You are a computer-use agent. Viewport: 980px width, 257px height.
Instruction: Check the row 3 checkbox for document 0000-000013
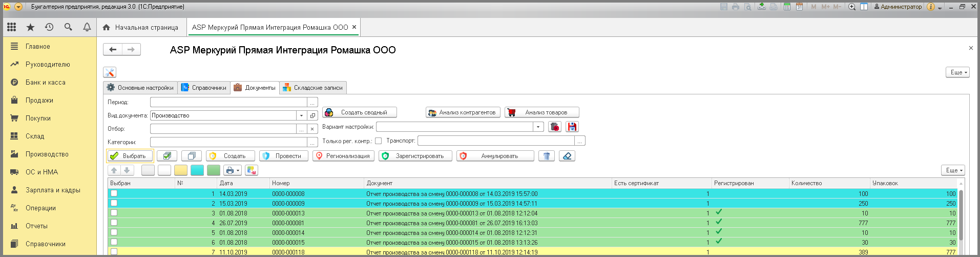pos(114,213)
